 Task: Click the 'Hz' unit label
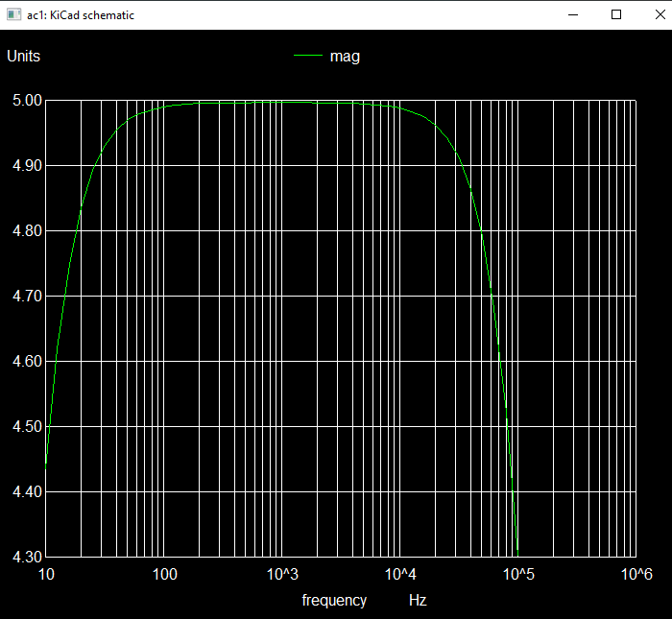[x=418, y=600]
